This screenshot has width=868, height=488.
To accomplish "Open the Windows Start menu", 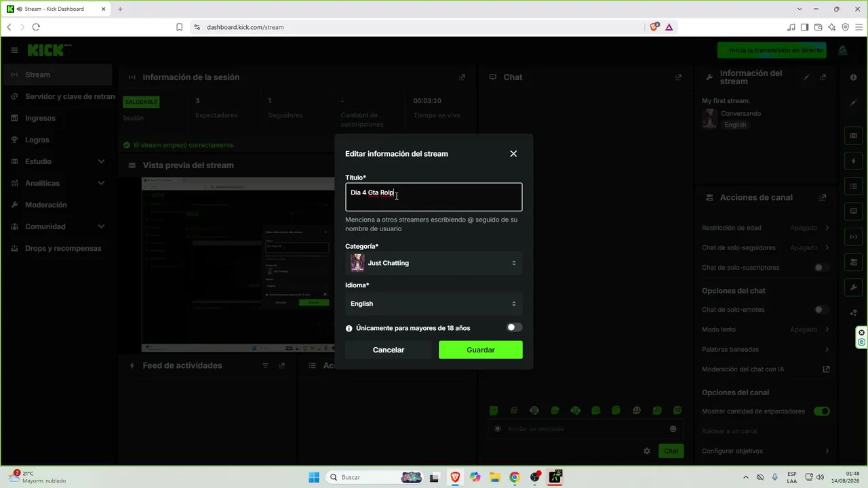I will (314, 477).
